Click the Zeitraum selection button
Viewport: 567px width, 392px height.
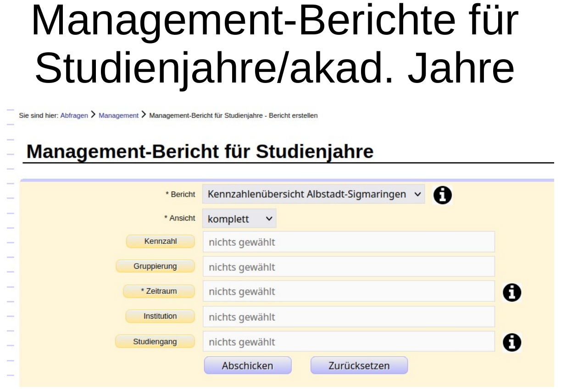pyautogui.click(x=159, y=291)
